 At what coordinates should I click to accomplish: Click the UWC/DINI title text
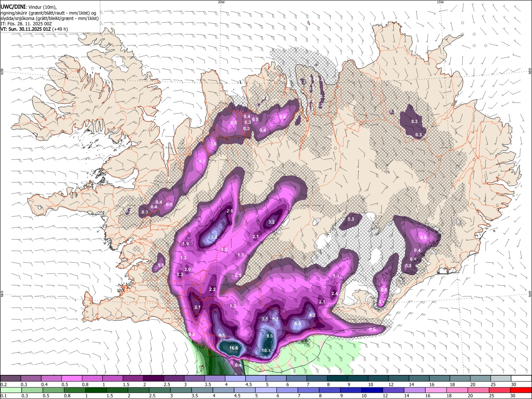point(12,7)
